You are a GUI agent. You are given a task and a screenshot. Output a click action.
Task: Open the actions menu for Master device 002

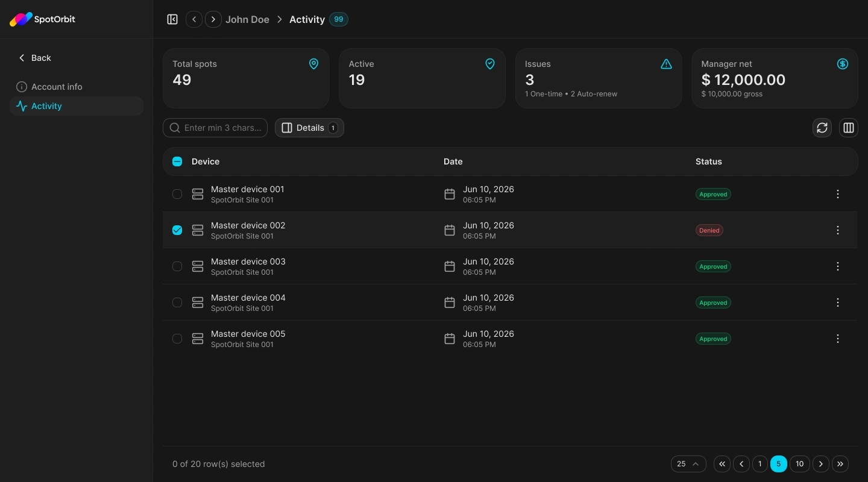[838, 230]
